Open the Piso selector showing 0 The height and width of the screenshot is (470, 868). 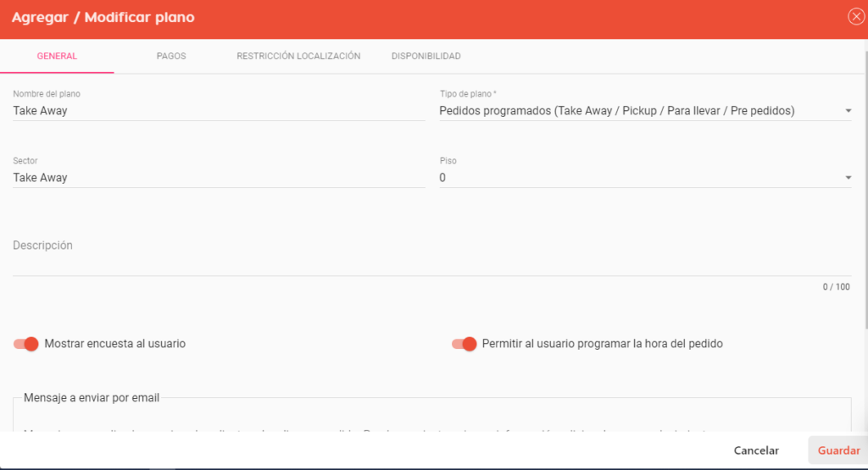645,178
